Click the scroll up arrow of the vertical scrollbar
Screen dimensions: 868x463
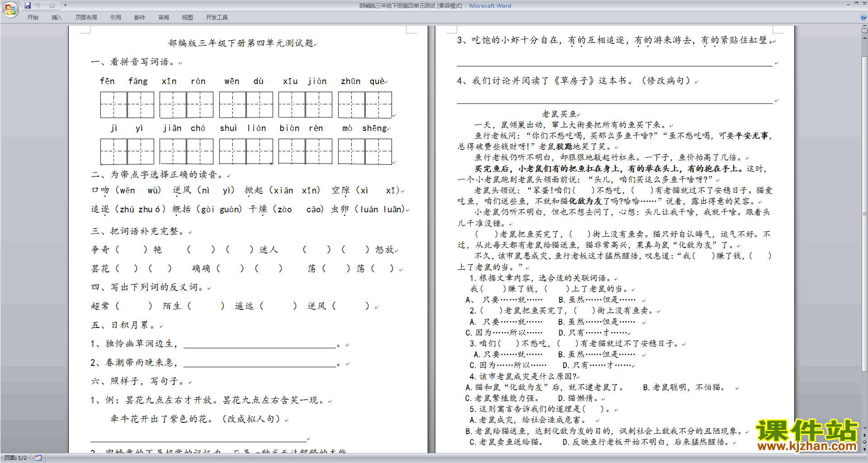[x=865, y=37]
